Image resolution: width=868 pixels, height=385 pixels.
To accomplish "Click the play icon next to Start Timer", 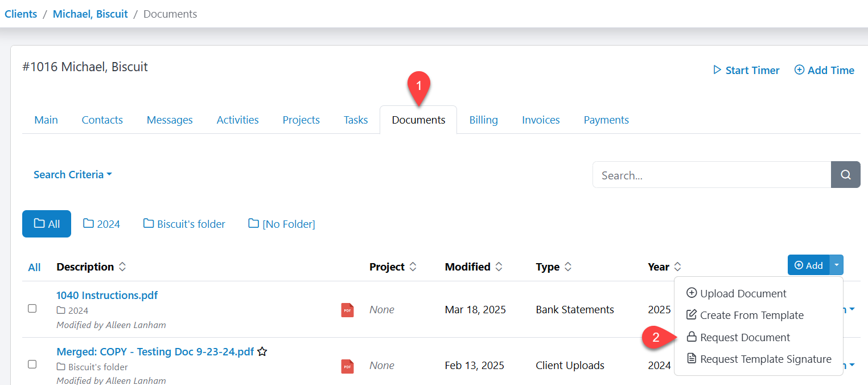I will point(718,69).
